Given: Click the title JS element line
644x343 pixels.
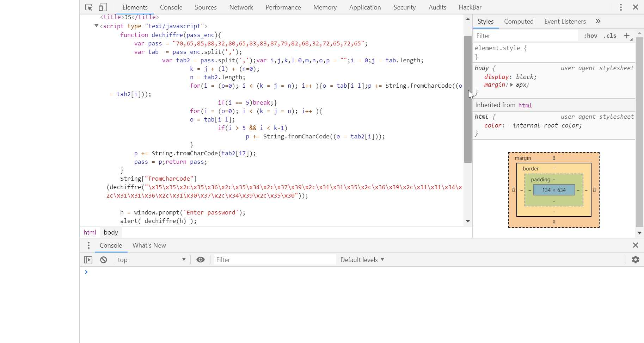Looking at the screenshot, I should (x=129, y=17).
